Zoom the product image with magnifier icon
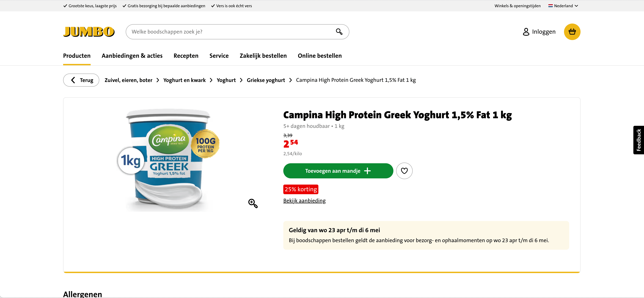Viewport: 644px width, 298px height. click(x=253, y=203)
